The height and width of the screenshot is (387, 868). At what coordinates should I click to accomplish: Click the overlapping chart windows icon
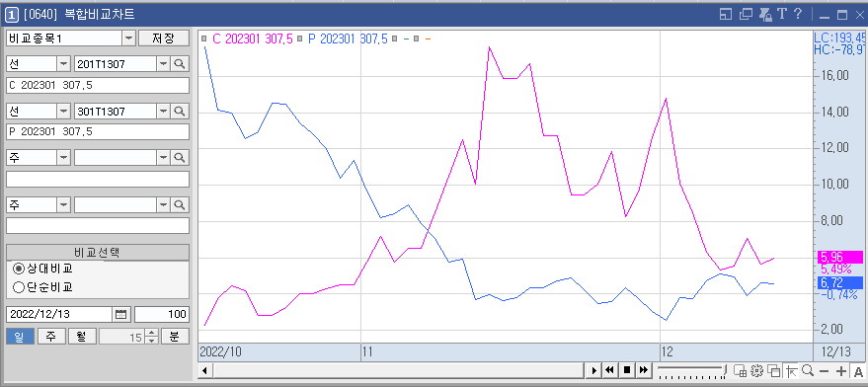[x=774, y=370]
